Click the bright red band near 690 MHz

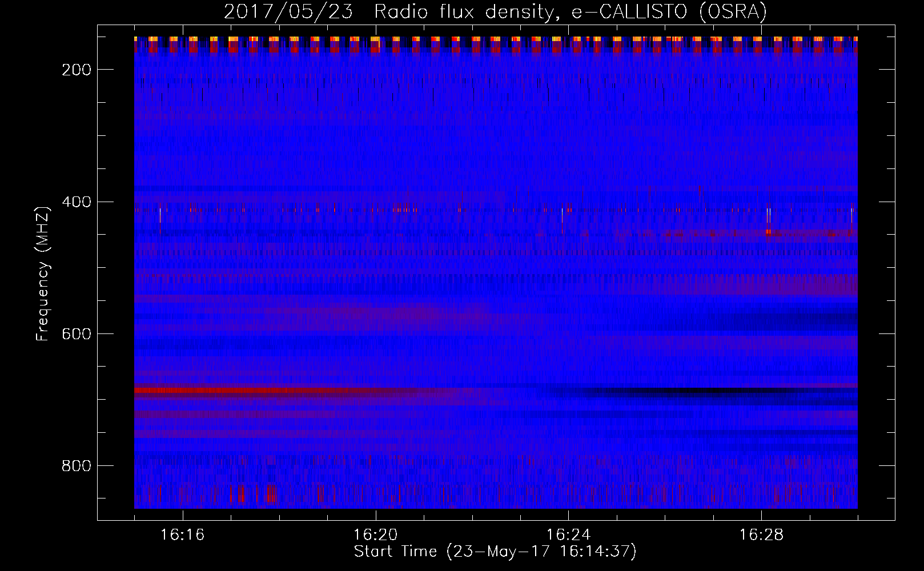pos(257,391)
